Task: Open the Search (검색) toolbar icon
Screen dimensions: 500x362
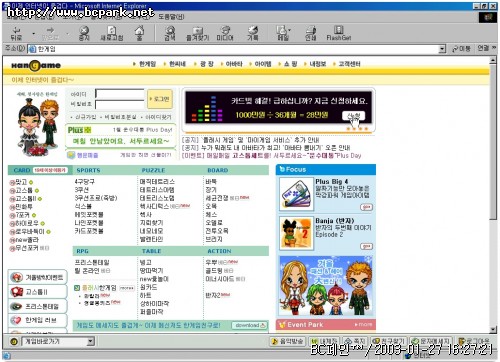Action: [x=170, y=34]
